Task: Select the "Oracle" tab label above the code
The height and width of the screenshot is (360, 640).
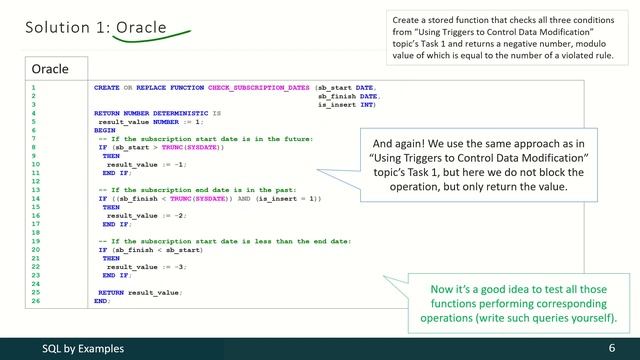Action: coord(50,69)
